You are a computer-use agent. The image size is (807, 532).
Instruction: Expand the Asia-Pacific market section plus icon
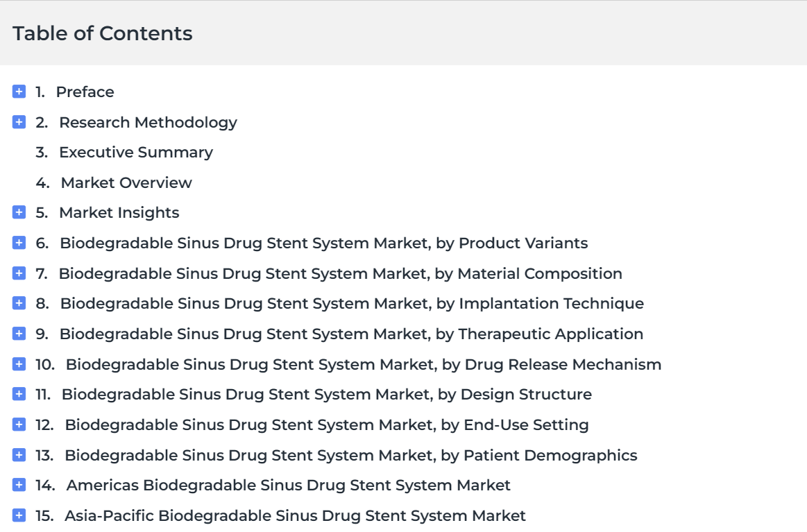19,515
